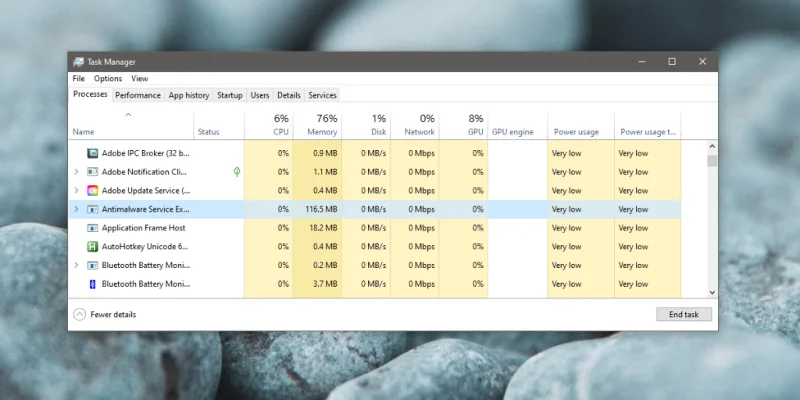
Task: Switch to the Services tab
Action: [x=322, y=95]
